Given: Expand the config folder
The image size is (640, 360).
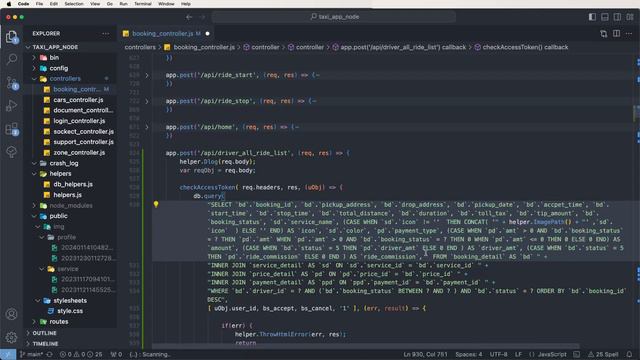Looking at the screenshot, I should click(x=58, y=68).
